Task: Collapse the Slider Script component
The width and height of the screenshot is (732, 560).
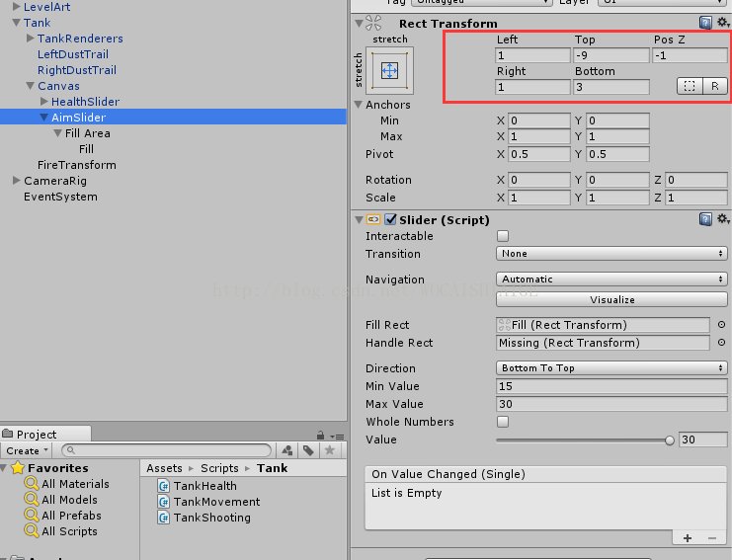Action: coord(359,219)
